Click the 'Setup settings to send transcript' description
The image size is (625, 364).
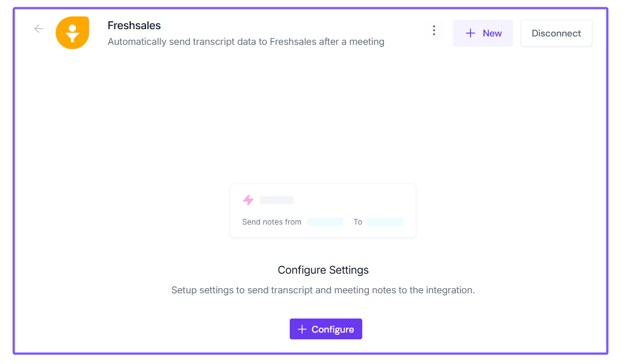[323, 291]
